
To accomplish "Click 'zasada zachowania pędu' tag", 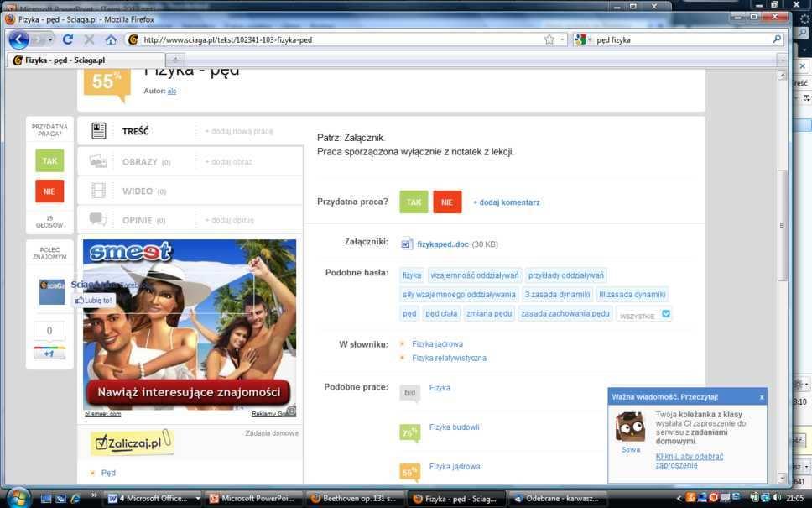I will pyautogui.click(x=565, y=313).
